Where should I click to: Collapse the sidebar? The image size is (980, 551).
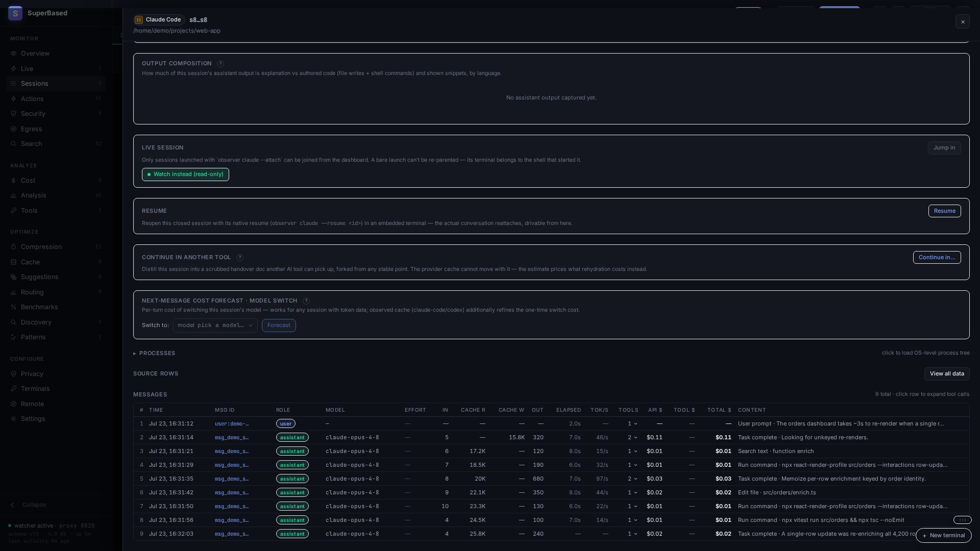tap(29, 505)
